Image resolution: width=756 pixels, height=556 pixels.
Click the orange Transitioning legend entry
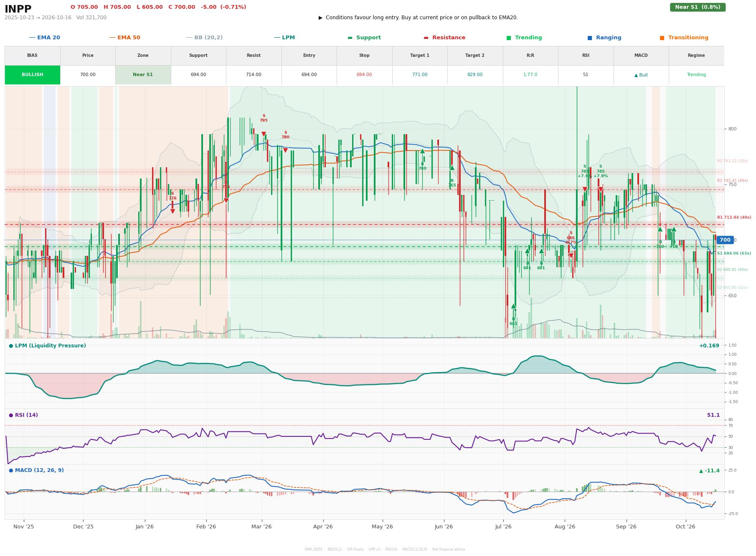pyautogui.click(x=684, y=38)
